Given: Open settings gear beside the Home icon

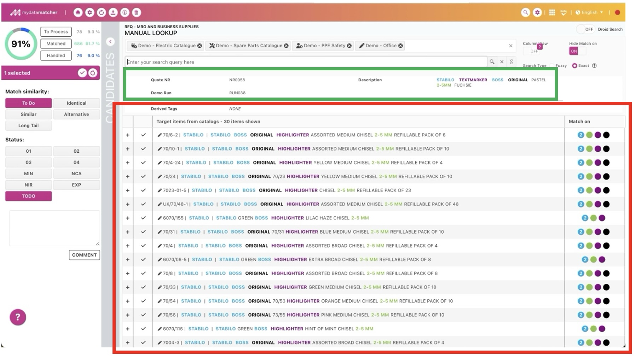Looking at the screenshot, I should (90, 13).
